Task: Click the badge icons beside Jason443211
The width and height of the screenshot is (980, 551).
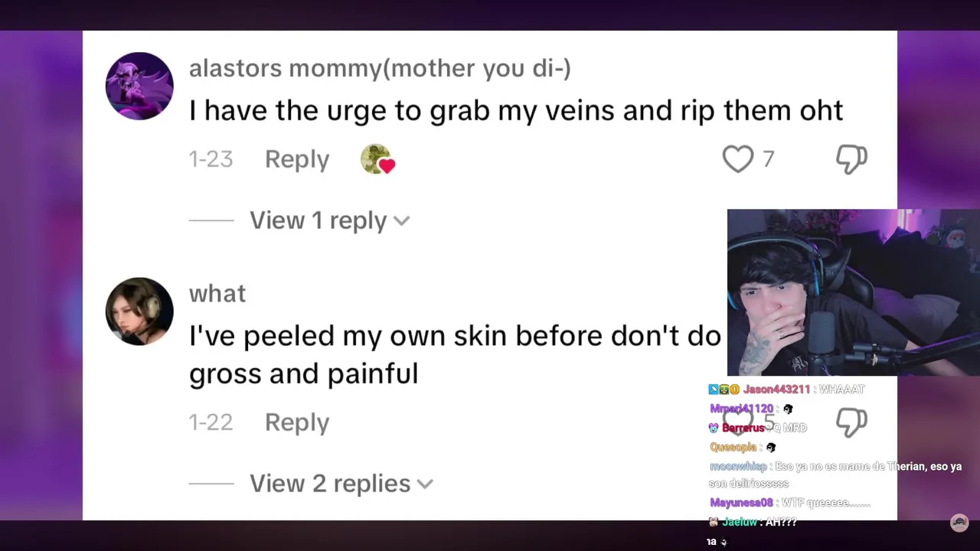Action: tap(724, 390)
